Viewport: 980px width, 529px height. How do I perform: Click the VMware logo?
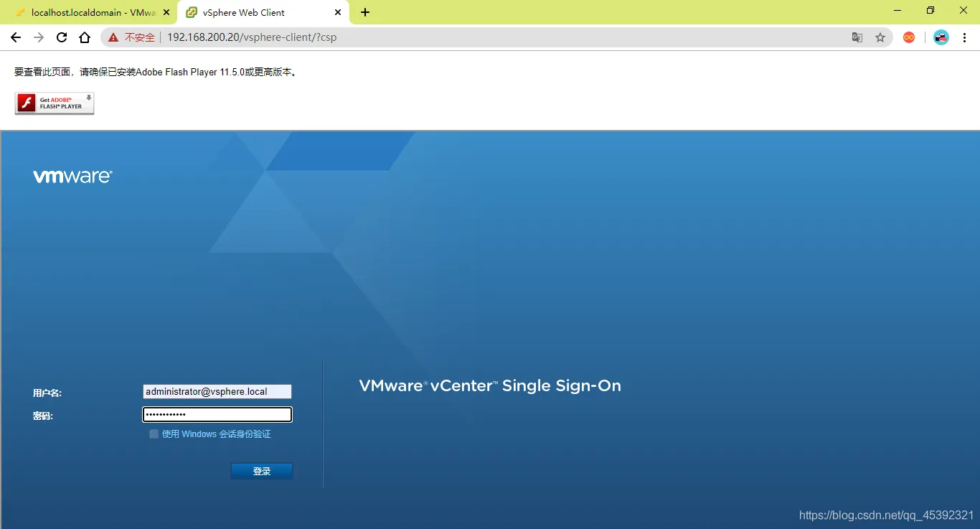coord(72,177)
